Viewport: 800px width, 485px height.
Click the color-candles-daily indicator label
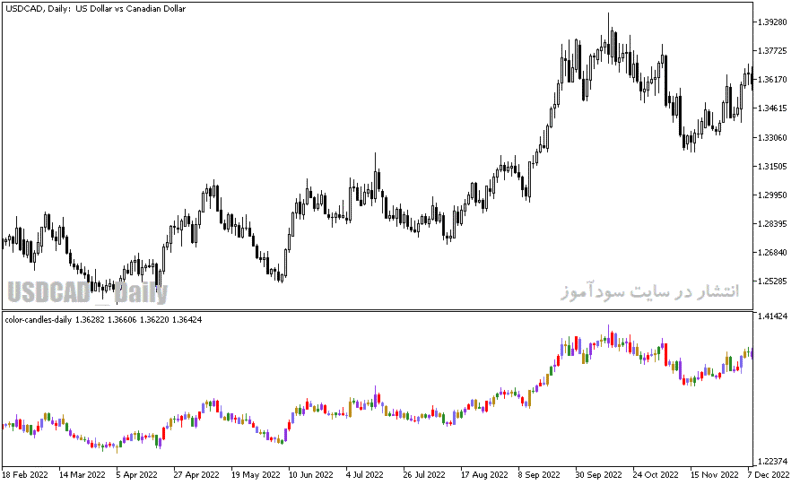coord(38,320)
